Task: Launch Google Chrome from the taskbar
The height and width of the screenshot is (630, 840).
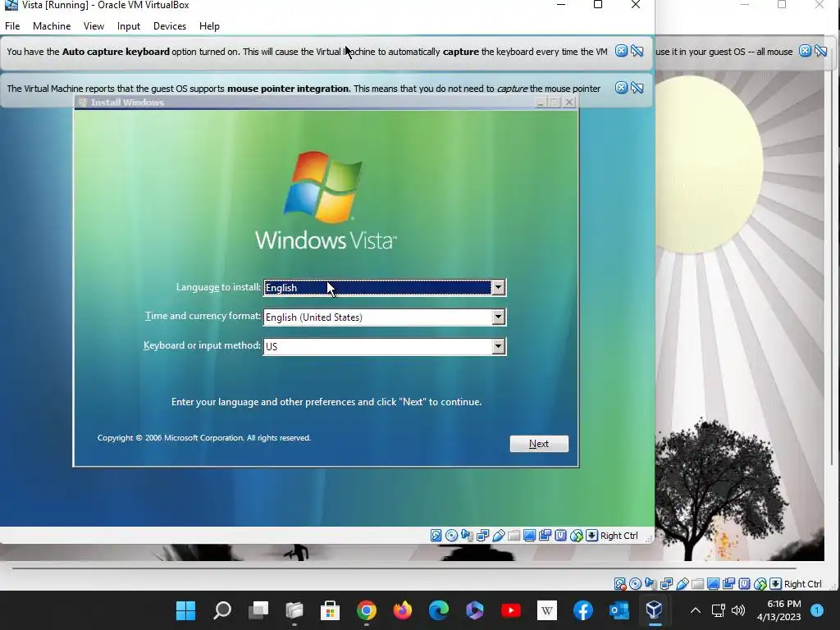Action: tap(367, 610)
